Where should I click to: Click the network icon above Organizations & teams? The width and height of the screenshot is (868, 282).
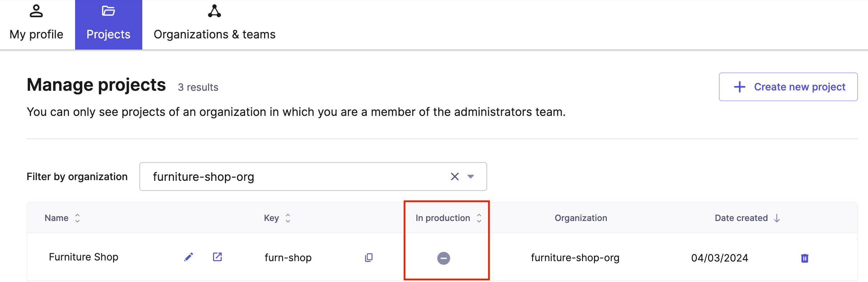214,11
